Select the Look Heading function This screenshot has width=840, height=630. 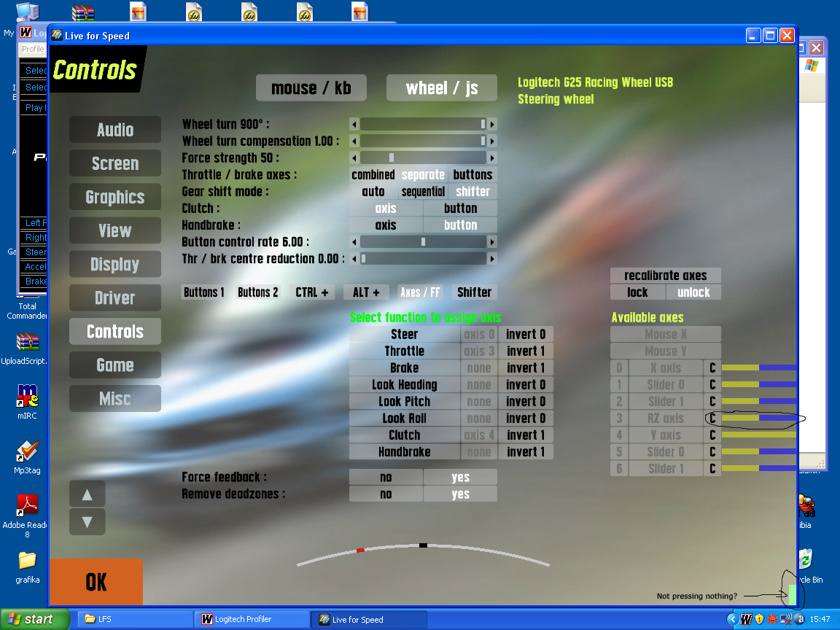point(405,385)
